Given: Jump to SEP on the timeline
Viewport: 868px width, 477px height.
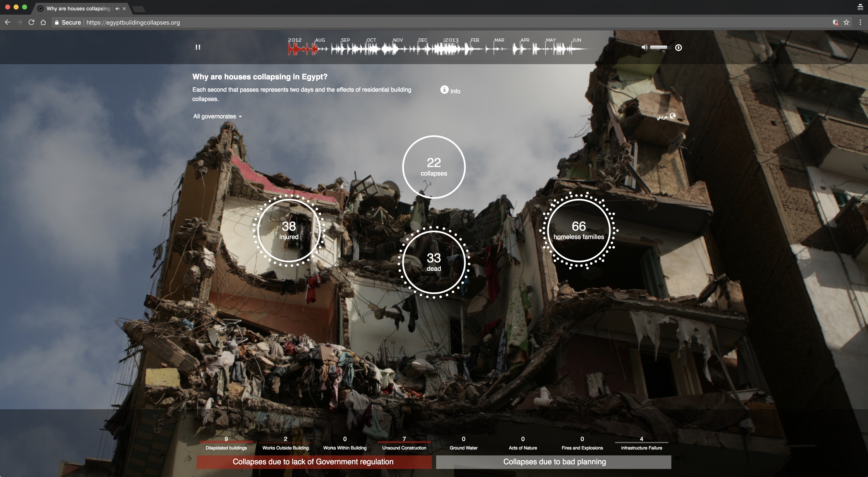Looking at the screenshot, I should coord(345,40).
